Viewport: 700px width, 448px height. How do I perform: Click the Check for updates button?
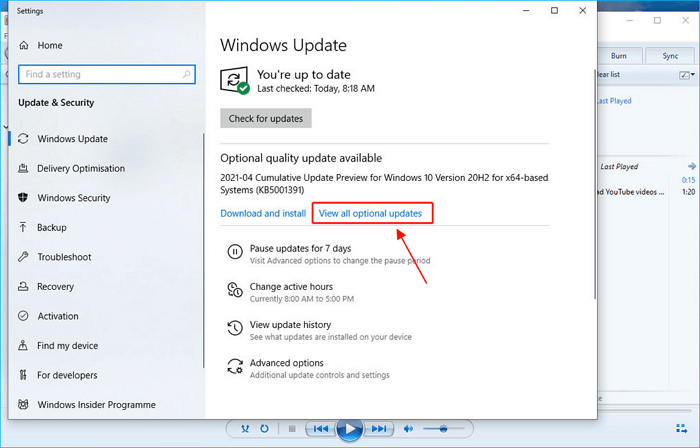[x=266, y=118]
